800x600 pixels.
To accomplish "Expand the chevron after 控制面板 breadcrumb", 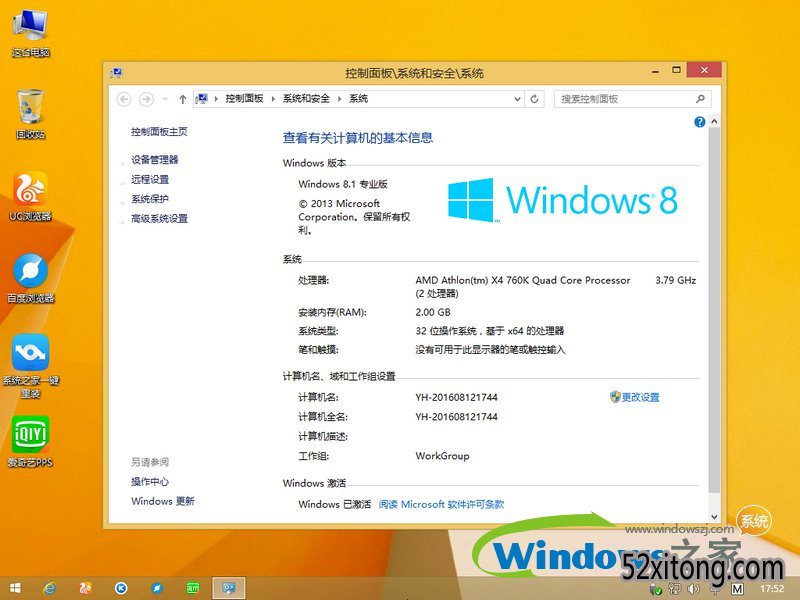I will [273, 99].
